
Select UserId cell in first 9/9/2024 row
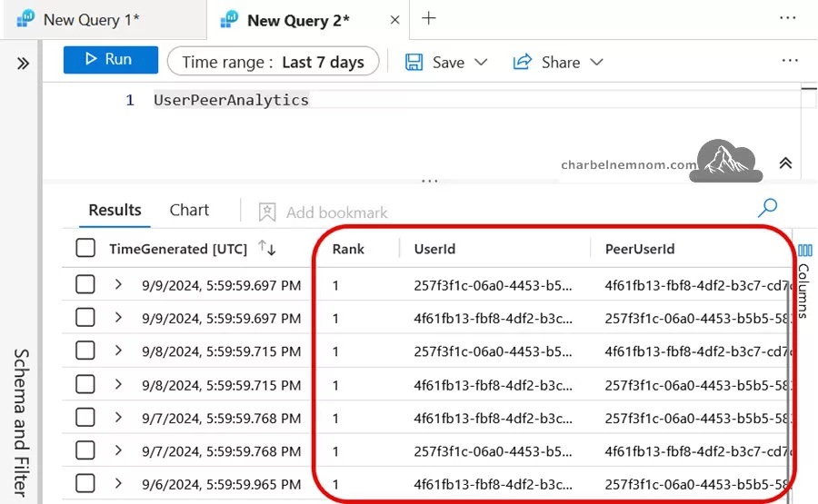493,286
